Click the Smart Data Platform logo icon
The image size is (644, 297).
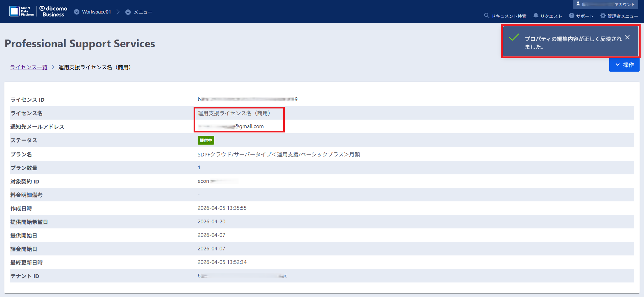point(14,11)
